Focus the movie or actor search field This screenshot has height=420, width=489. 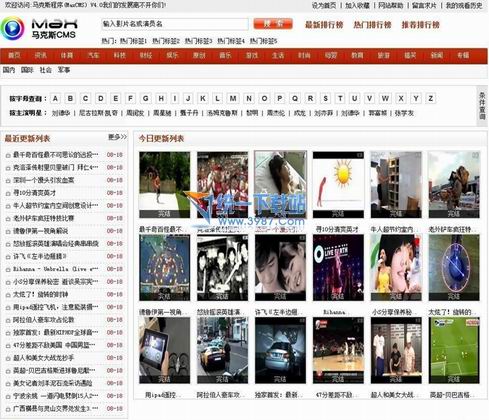click(x=175, y=24)
